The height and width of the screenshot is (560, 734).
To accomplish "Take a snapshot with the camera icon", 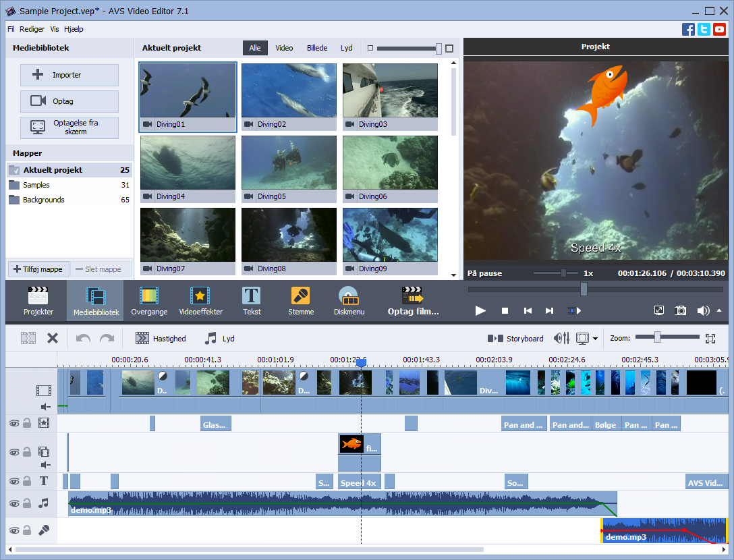I will 680,310.
